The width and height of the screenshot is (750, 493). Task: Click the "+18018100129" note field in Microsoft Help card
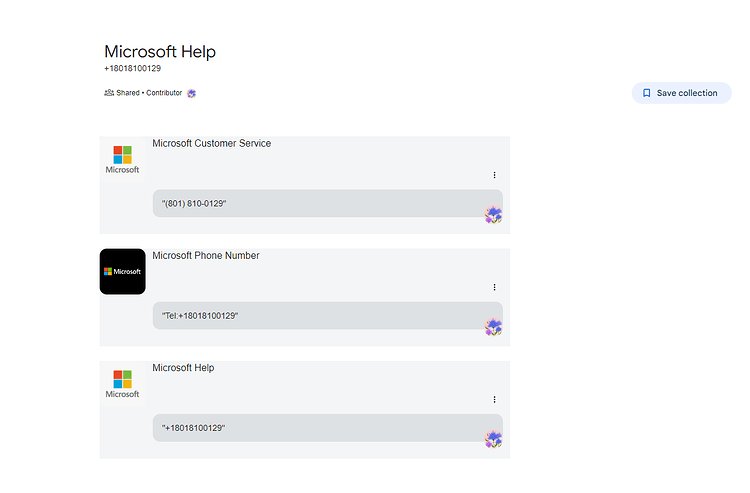coord(328,428)
